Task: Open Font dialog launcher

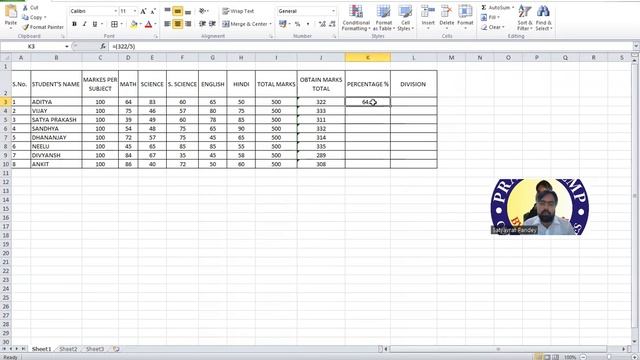Action: point(156,37)
